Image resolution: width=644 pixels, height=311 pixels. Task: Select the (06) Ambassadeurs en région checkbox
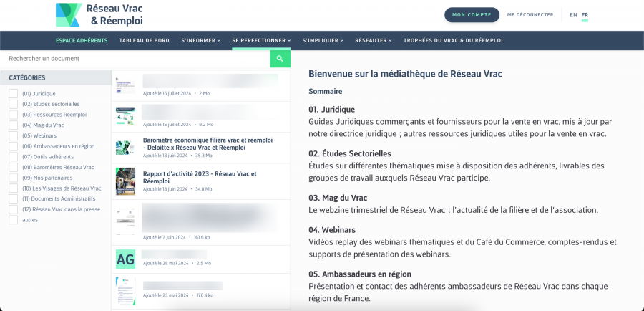click(x=13, y=146)
